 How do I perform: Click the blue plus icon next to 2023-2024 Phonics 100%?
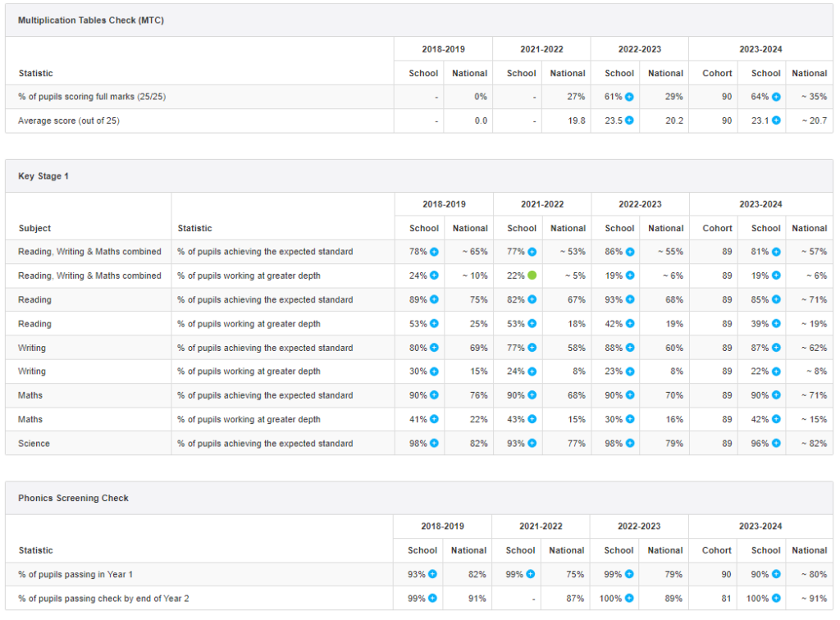coord(776,598)
